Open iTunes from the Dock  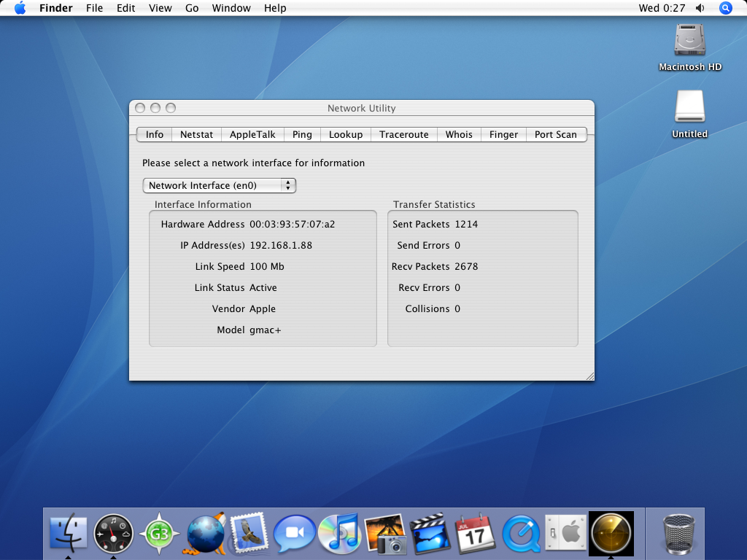(x=338, y=533)
